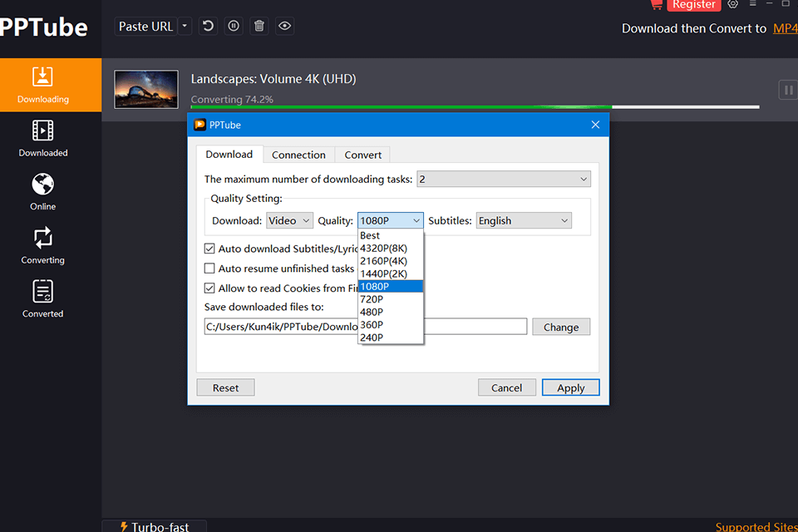
Task: Click the resume all (circular arrow) toolbar icon
Action: (x=208, y=26)
